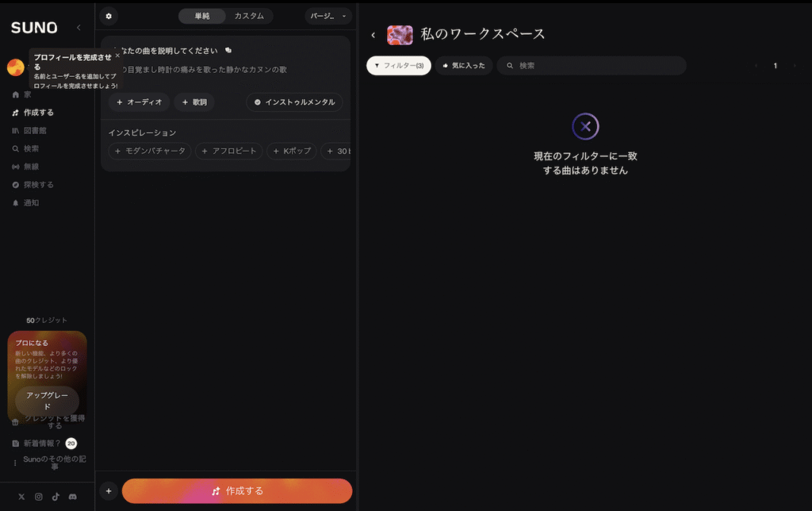Add the モダンバチャータ inspiration tag
Image resolution: width=812 pixels, height=511 pixels.
click(x=150, y=151)
